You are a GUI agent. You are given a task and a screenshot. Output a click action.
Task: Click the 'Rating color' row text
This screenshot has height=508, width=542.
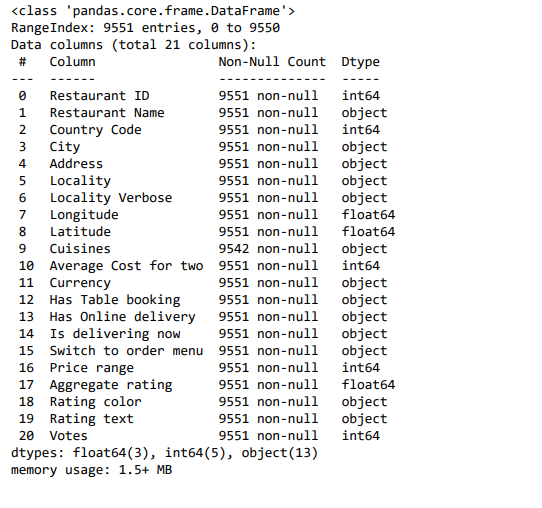pos(96,402)
